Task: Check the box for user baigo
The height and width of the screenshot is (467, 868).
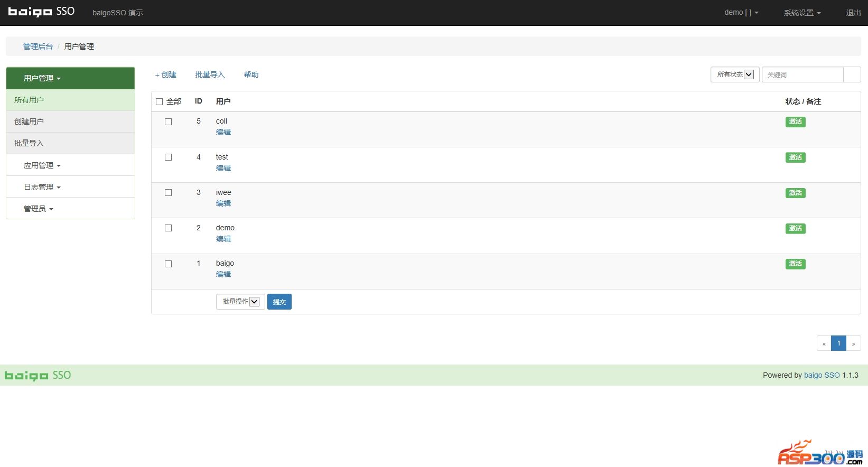Action: click(x=168, y=264)
